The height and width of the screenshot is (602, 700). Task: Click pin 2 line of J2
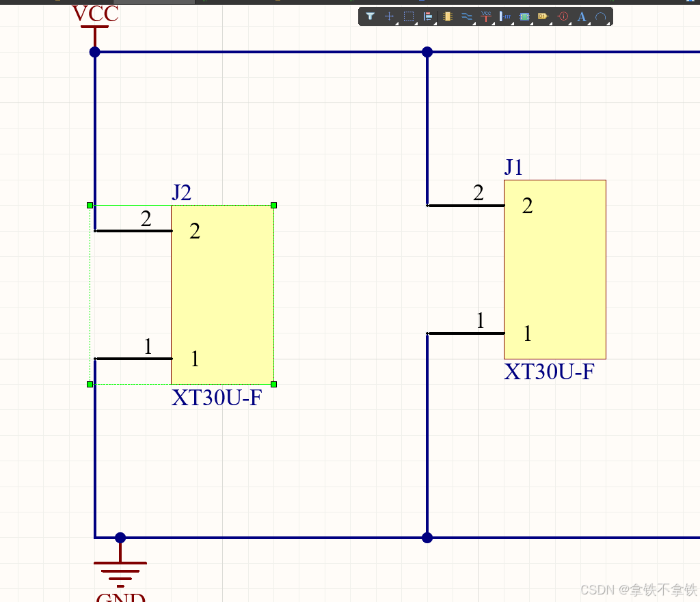click(x=133, y=231)
